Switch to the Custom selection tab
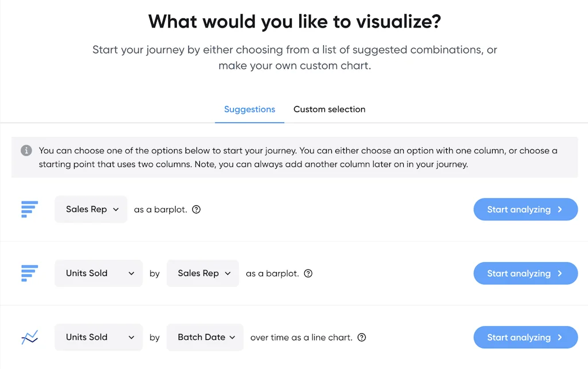588x369 pixels. tap(329, 109)
